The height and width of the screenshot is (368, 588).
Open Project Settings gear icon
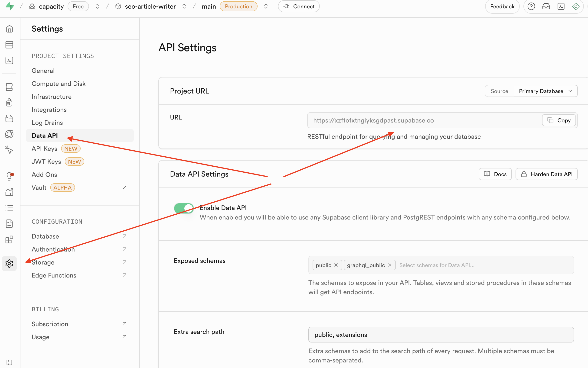[9, 263]
